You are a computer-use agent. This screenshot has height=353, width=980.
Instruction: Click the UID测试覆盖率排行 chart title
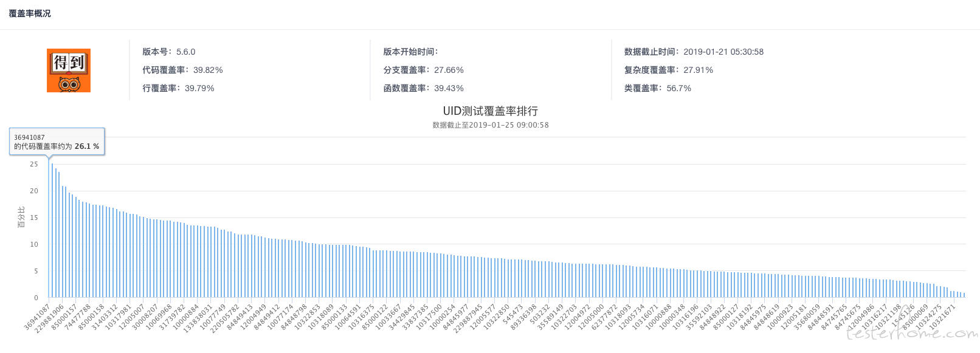click(490, 111)
